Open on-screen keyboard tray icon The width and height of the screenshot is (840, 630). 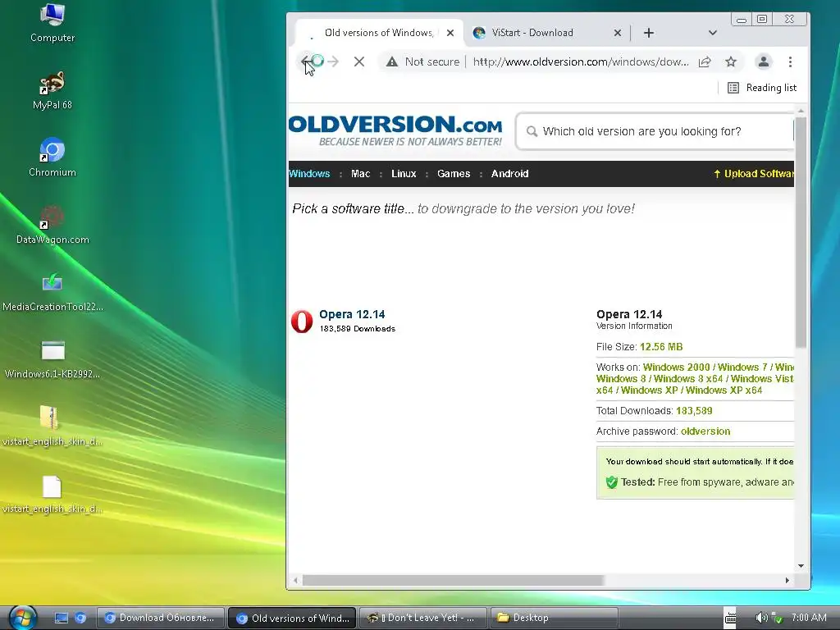pos(730,618)
